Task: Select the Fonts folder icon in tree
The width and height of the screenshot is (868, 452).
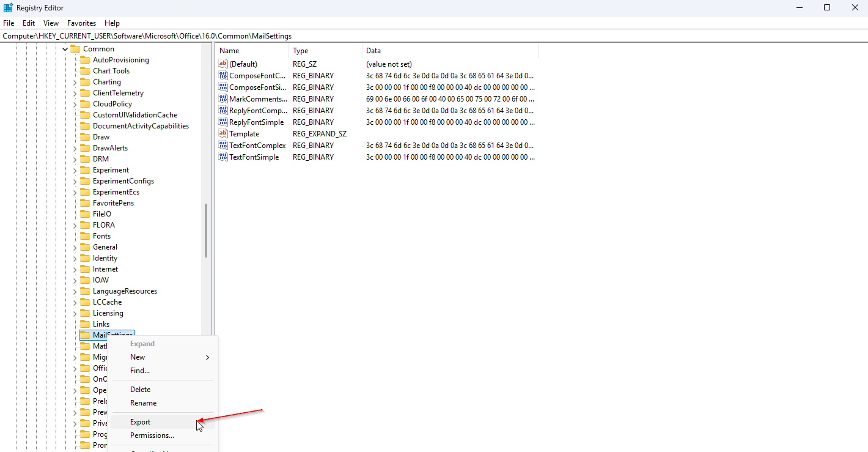Action: (x=85, y=236)
